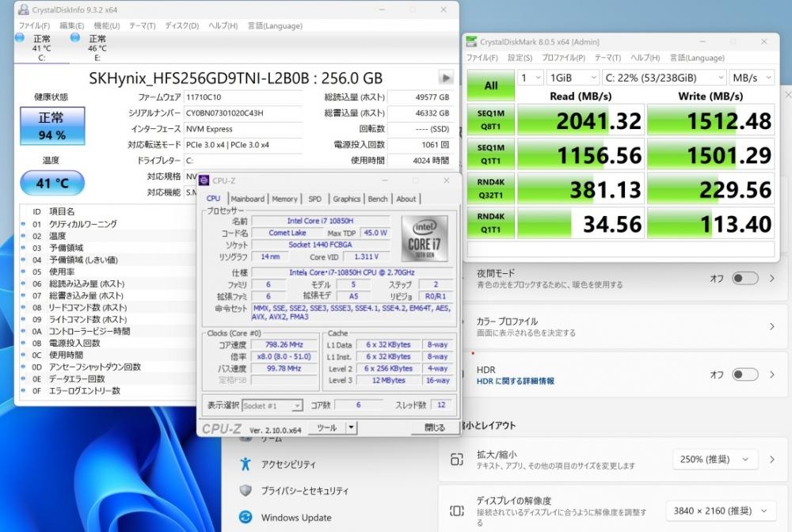Switch to CPU-Z Mainboard tab
792x532 pixels.
[247, 199]
